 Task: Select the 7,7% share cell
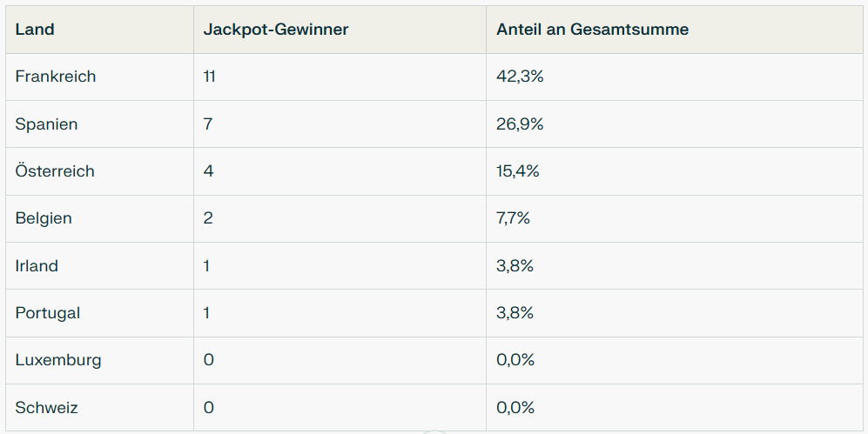(514, 218)
